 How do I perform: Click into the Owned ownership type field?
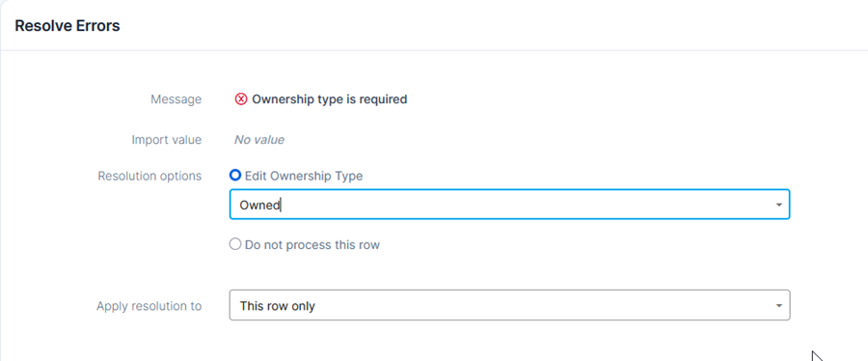click(509, 205)
